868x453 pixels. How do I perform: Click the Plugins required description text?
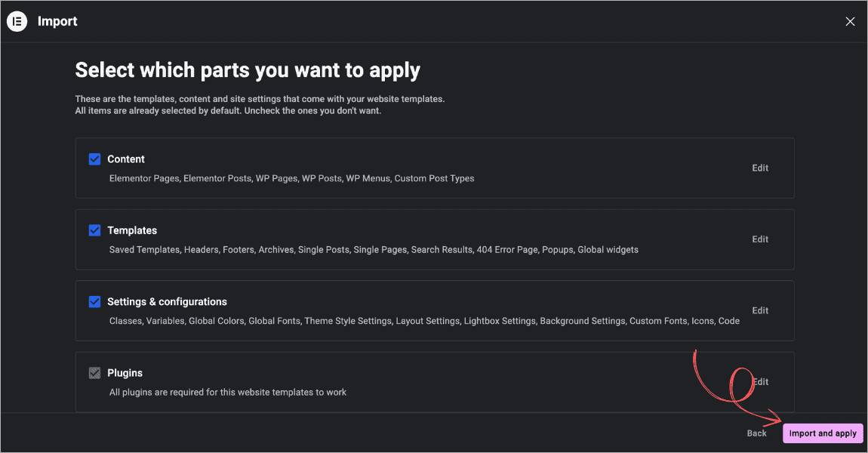[x=227, y=392]
